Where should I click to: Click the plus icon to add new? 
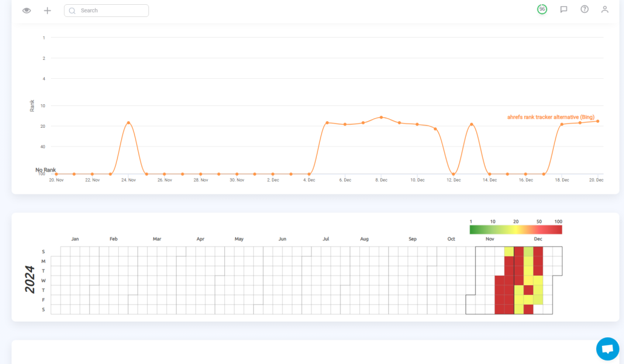click(47, 10)
